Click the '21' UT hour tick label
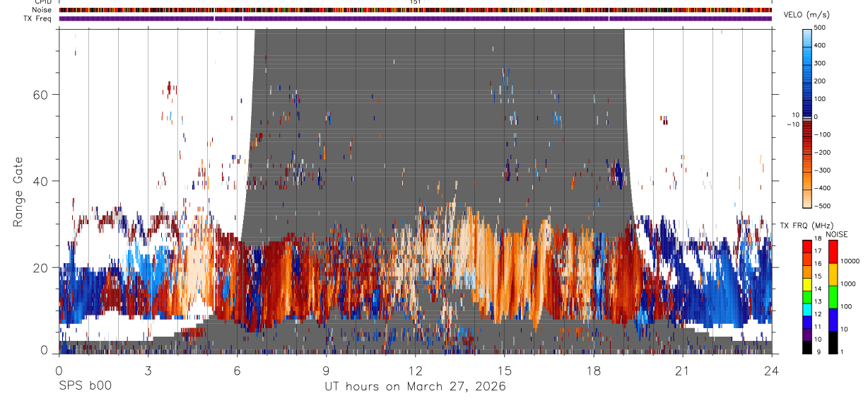868x401 pixels. pyautogui.click(x=682, y=371)
